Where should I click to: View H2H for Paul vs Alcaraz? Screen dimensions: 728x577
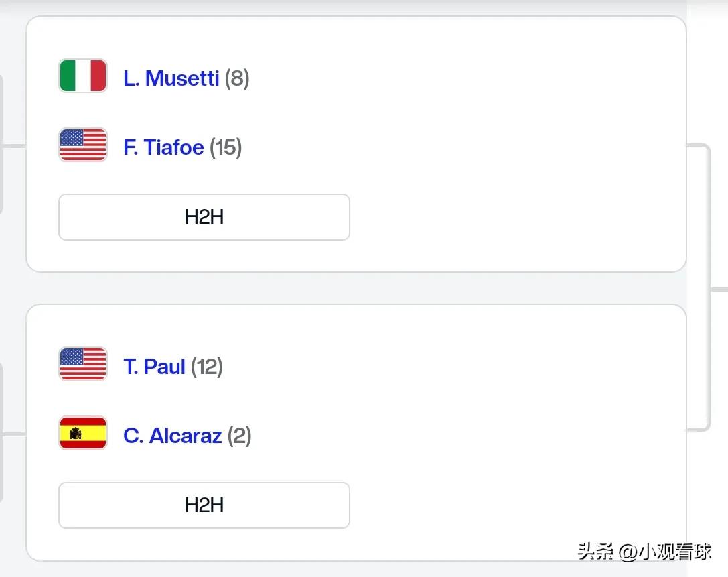(204, 505)
